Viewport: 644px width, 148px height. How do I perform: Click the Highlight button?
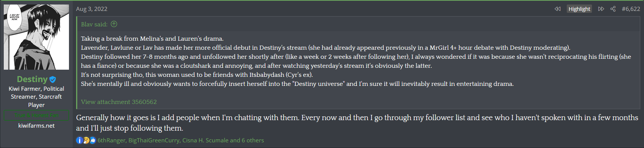pyautogui.click(x=579, y=9)
